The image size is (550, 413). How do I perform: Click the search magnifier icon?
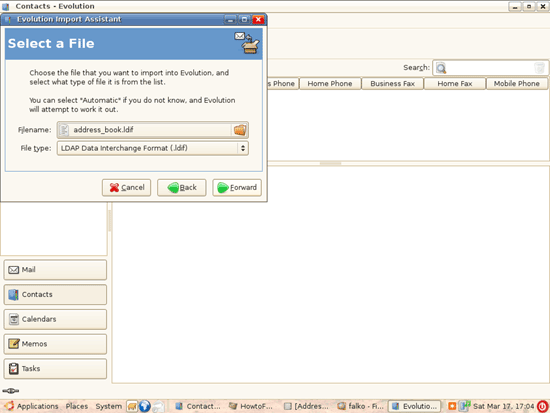(441, 68)
